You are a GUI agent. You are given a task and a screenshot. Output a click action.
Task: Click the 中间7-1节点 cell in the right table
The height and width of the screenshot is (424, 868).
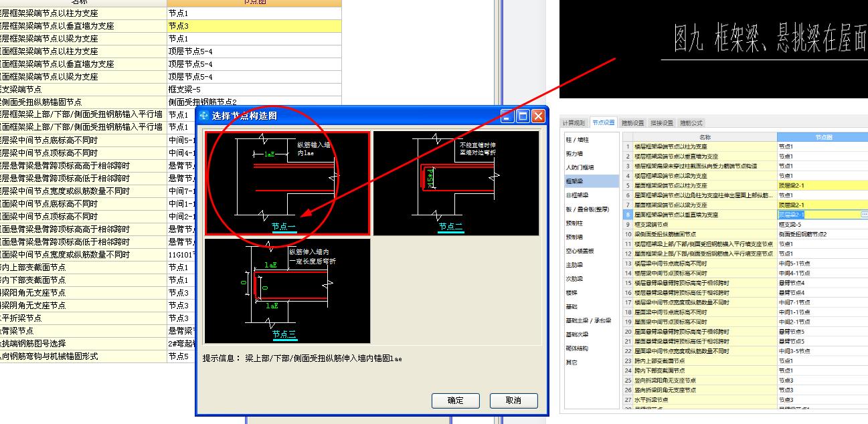(822, 302)
